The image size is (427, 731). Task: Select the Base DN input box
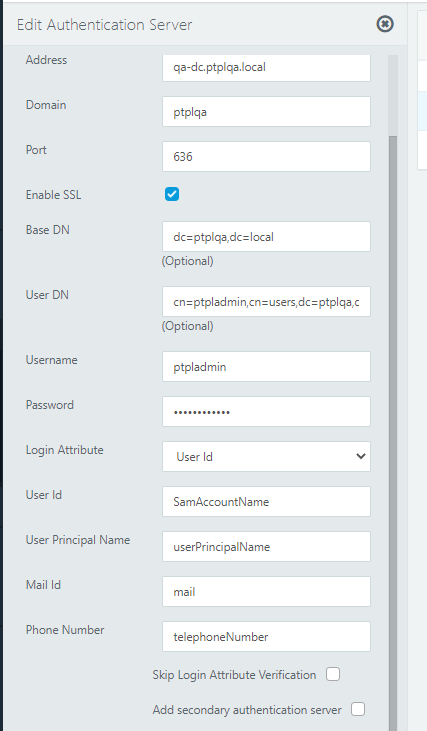(x=266, y=236)
